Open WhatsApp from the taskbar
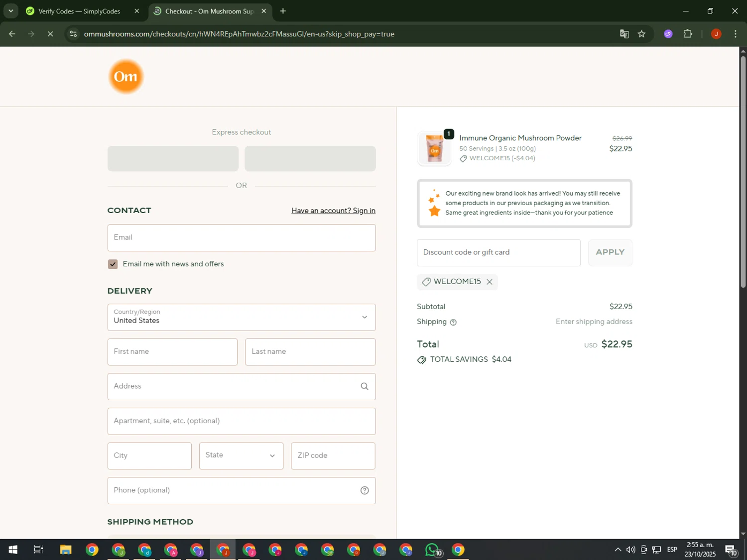This screenshot has width=747, height=560. 433,550
